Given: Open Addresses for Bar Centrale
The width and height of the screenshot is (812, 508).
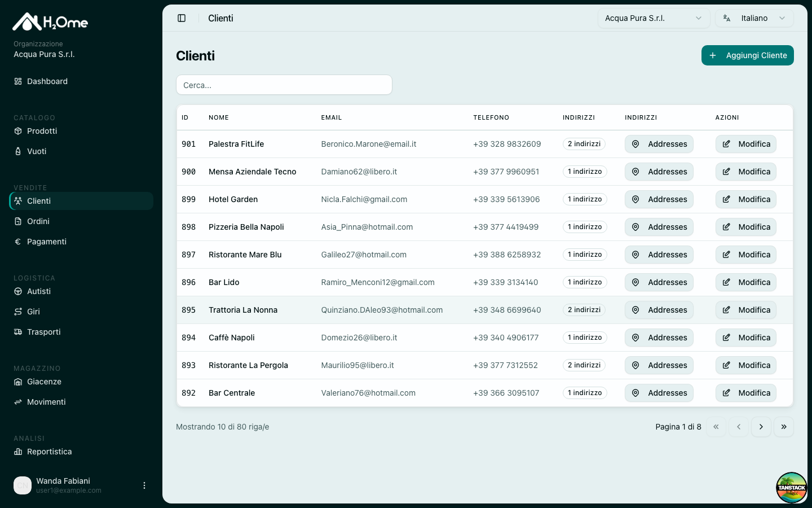Looking at the screenshot, I should [x=659, y=393].
